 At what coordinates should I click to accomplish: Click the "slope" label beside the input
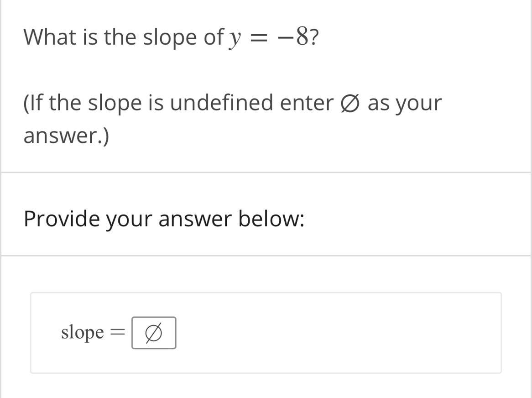point(83,332)
